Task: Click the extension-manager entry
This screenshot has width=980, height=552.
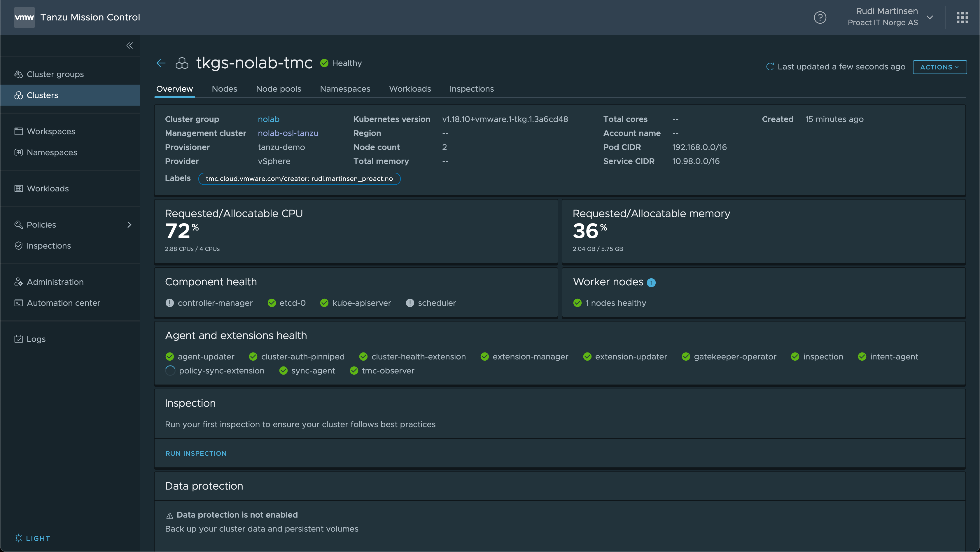Action: point(524,357)
